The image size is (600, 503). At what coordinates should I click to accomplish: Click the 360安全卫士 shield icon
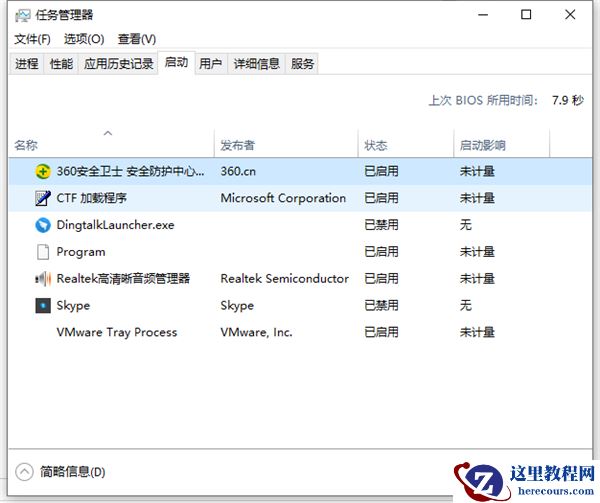(42, 171)
